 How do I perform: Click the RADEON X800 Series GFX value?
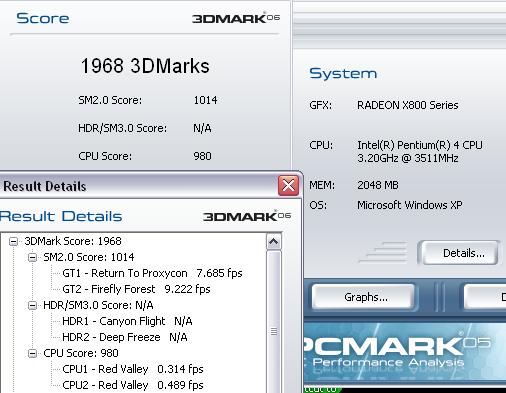(408, 105)
